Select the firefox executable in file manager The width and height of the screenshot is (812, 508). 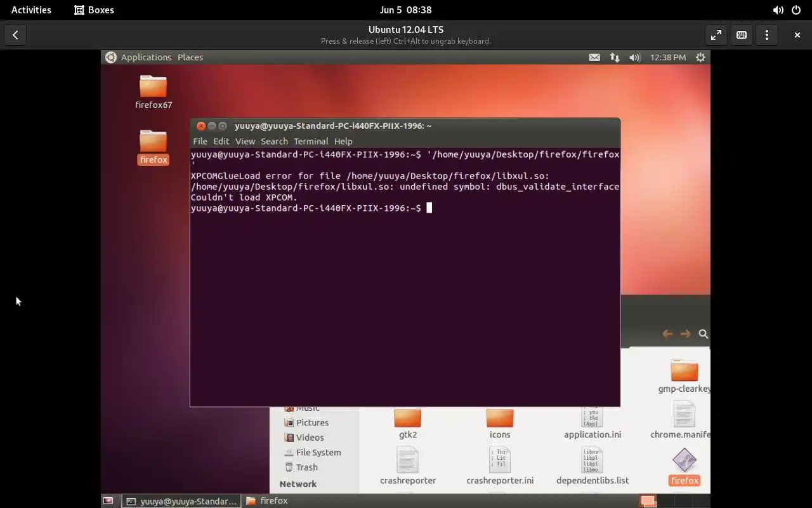(684, 467)
